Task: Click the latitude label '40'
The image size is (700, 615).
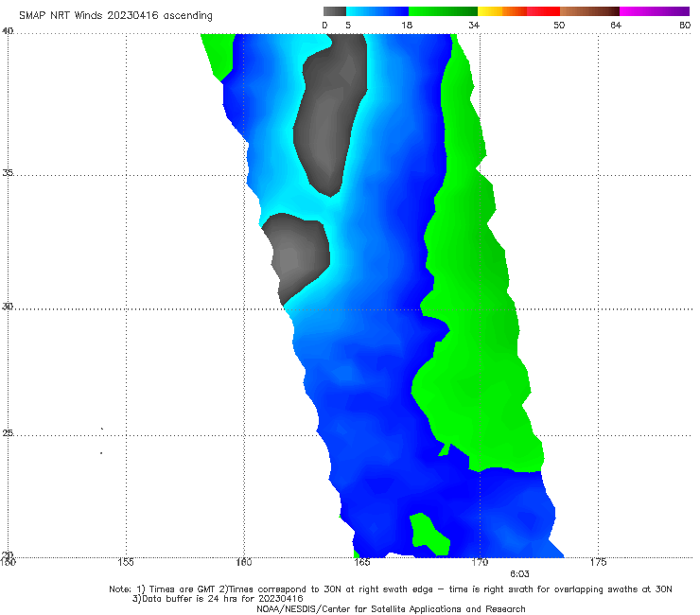Action: 8,31
